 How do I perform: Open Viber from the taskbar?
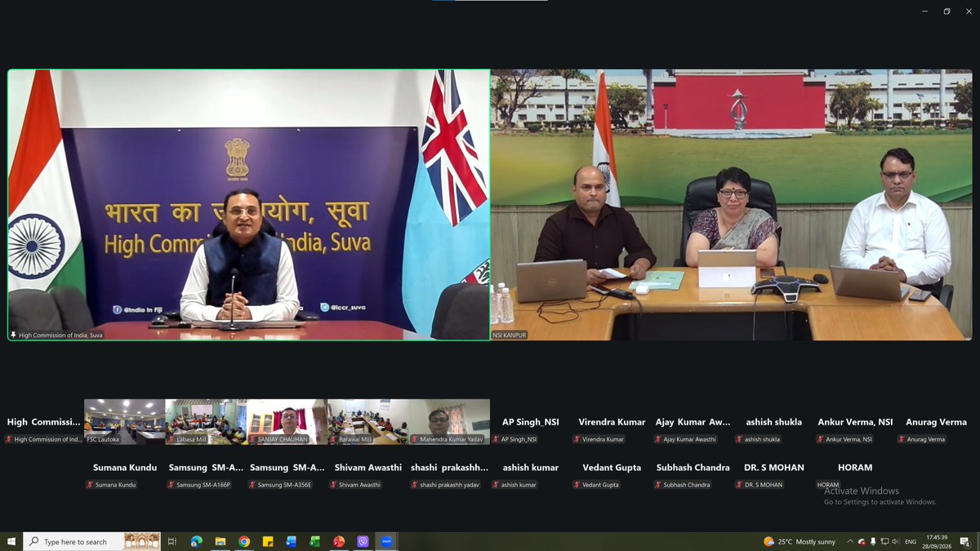tap(363, 541)
